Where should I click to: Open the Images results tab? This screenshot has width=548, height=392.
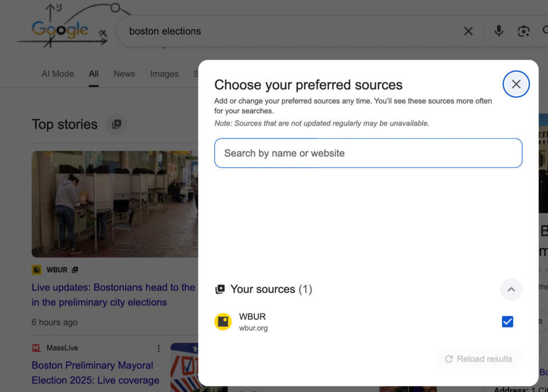[x=164, y=73]
